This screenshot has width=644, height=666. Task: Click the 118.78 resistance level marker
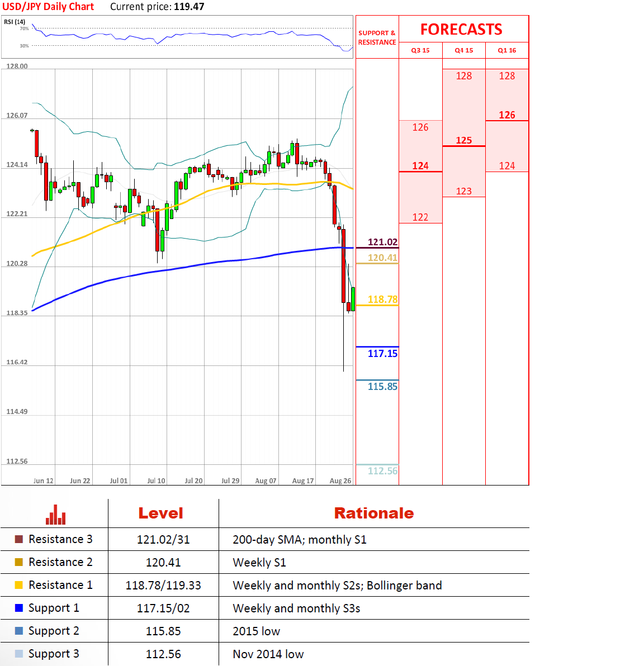tap(382, 299)
